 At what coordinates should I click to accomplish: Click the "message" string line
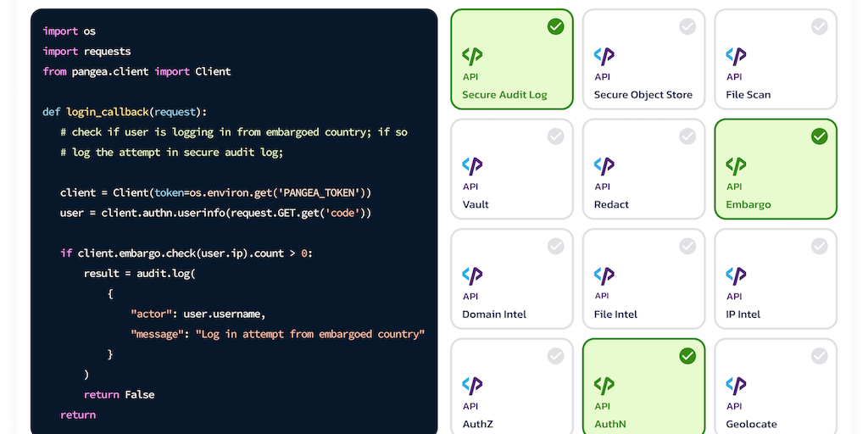tap(278, 334)
